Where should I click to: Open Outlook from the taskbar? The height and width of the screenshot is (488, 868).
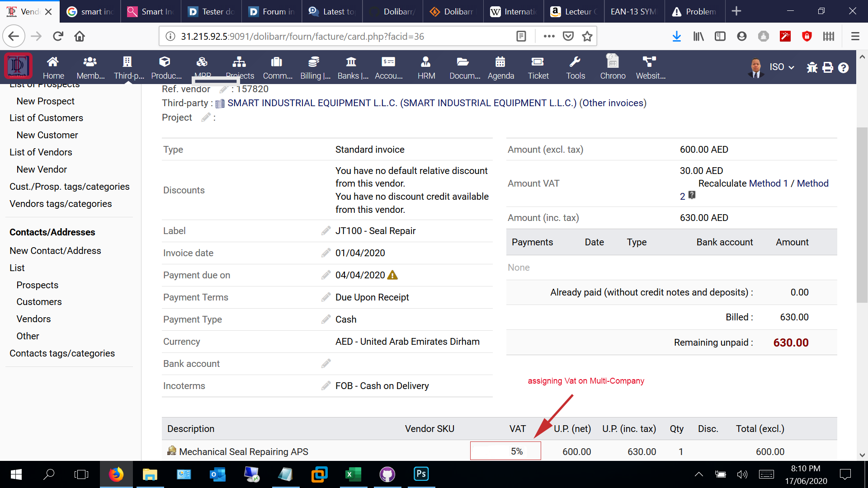217,474
